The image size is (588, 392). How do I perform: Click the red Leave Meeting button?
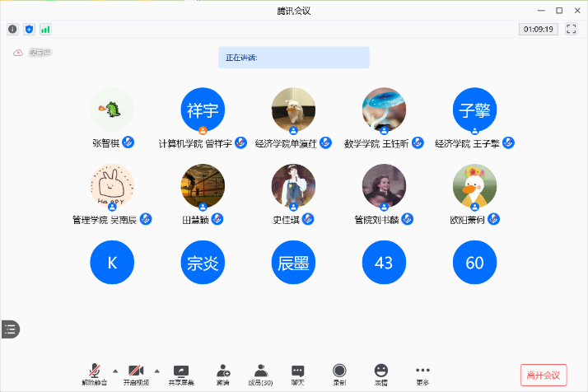point(544,375)
